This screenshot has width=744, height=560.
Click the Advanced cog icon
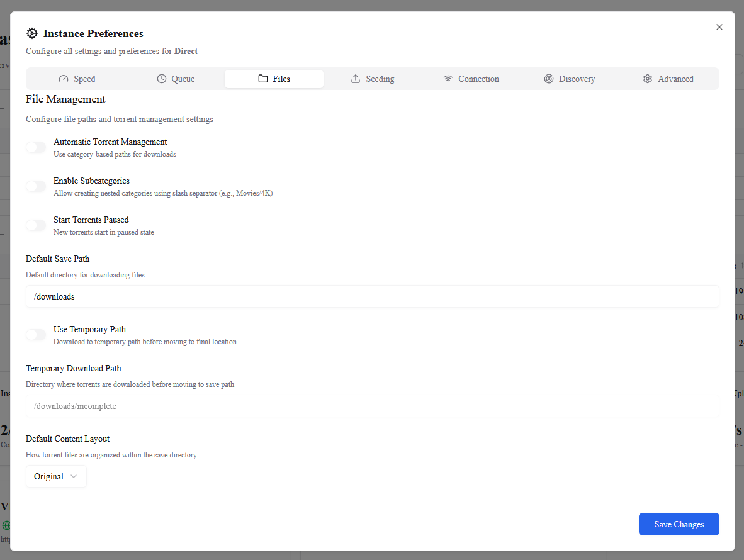(x=648, y=79)
